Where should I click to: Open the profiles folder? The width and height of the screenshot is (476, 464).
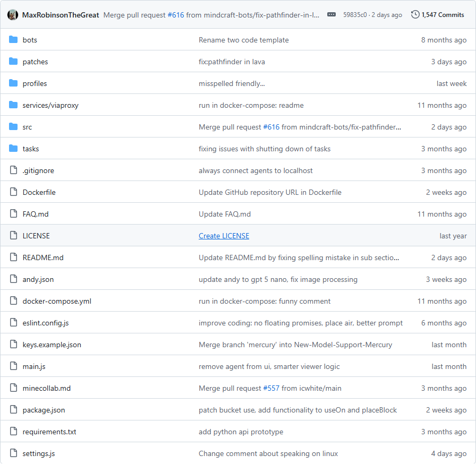[x=35, y=83]
